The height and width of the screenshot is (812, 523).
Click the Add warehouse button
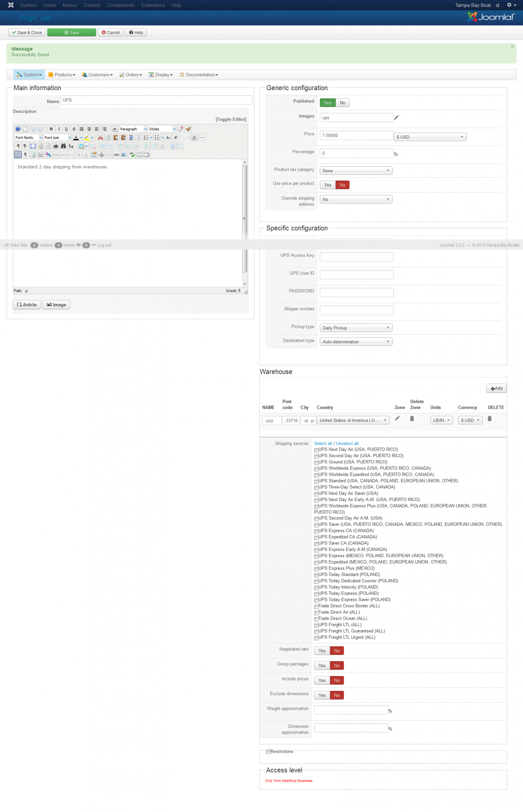pos(497,389)
